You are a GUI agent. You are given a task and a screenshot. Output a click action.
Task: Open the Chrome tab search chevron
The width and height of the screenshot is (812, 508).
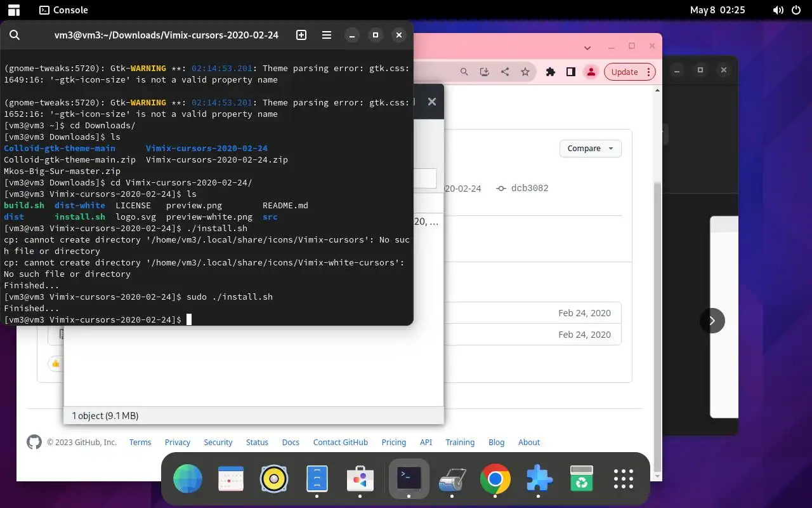coord(587,48)
